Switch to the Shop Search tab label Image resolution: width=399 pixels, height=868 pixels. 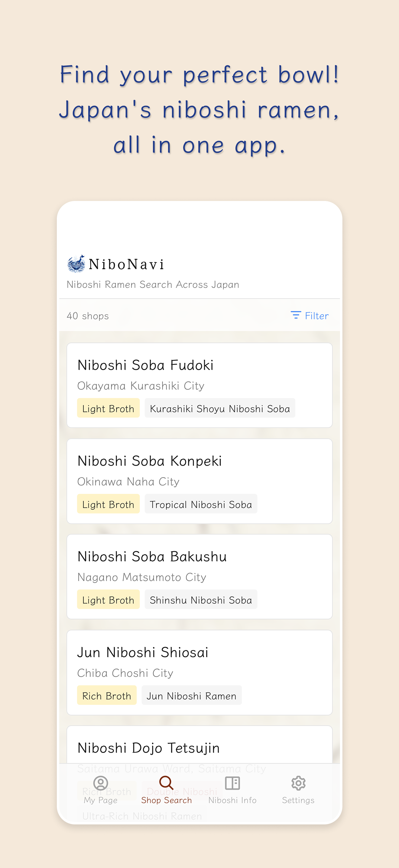[167, 800]
